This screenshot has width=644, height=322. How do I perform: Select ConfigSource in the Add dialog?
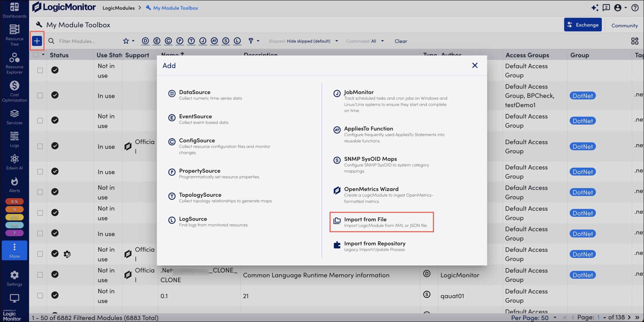click(x=219, y=146)
